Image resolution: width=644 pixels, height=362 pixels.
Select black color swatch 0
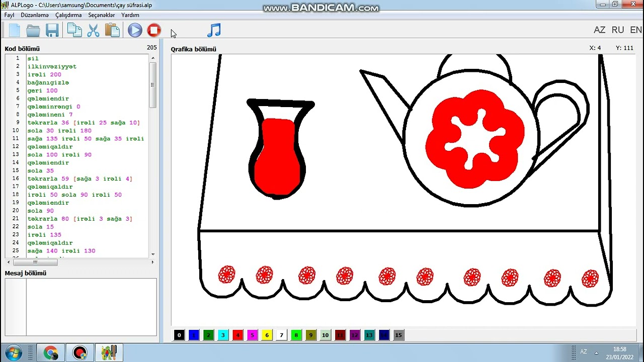click(179, 335)
